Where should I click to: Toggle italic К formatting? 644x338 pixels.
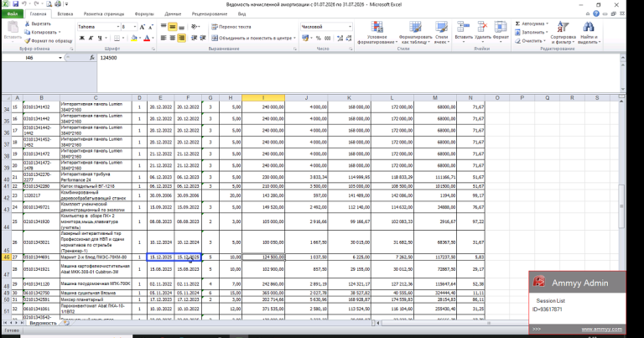point(91,39)
